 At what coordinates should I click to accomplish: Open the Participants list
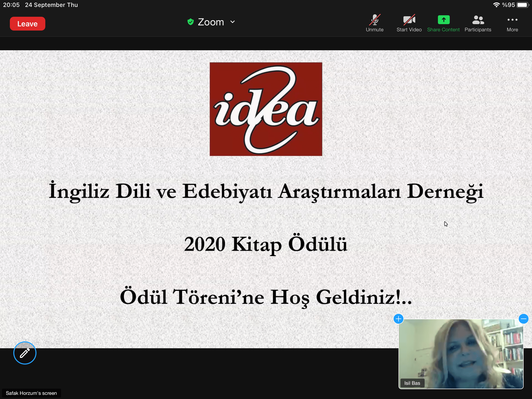pyautogui.click(x=478, y=23)
